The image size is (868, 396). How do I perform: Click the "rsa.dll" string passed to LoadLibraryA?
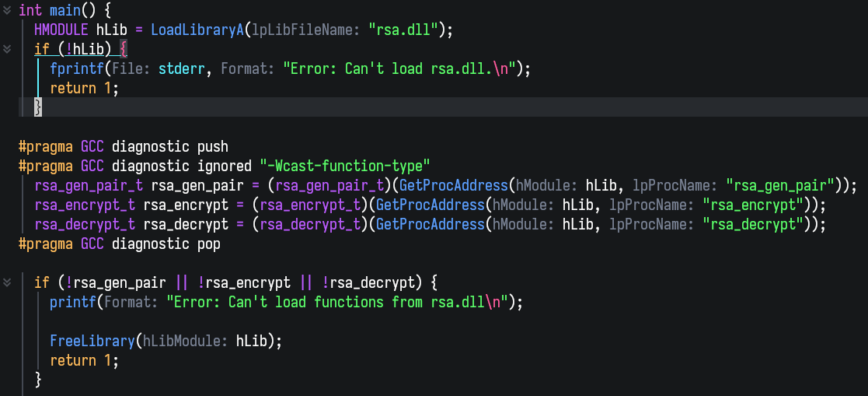pyautogui.click(x=403, y=30)
